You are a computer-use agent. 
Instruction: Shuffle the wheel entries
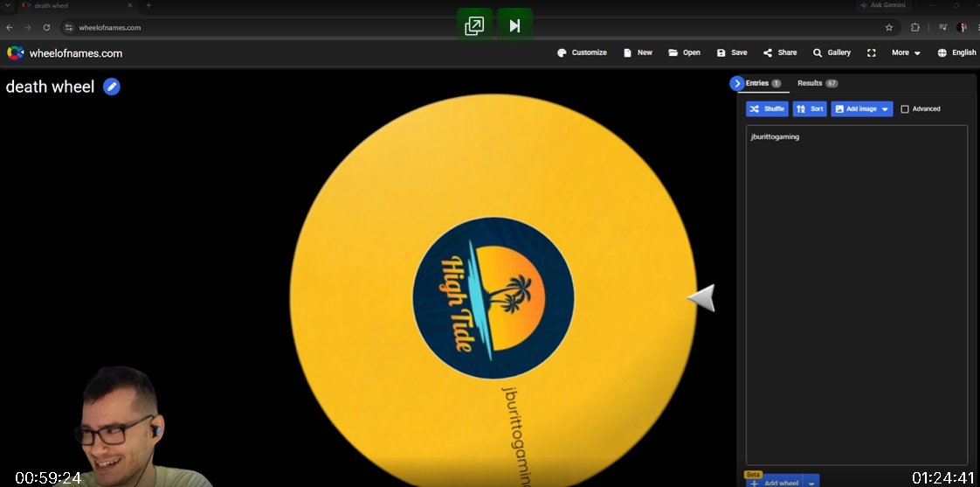click(x=767, y=109)
